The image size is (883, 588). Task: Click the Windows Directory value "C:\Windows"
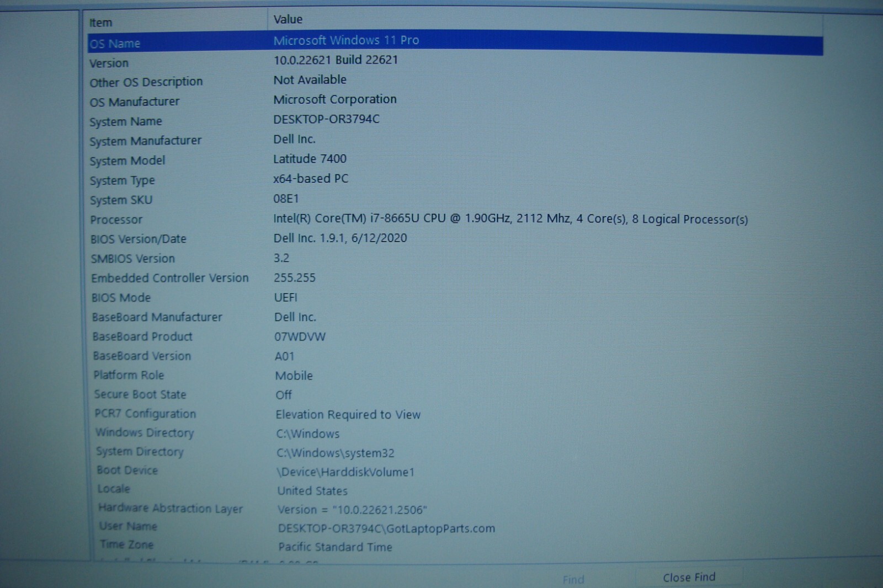tap(308, 434)
